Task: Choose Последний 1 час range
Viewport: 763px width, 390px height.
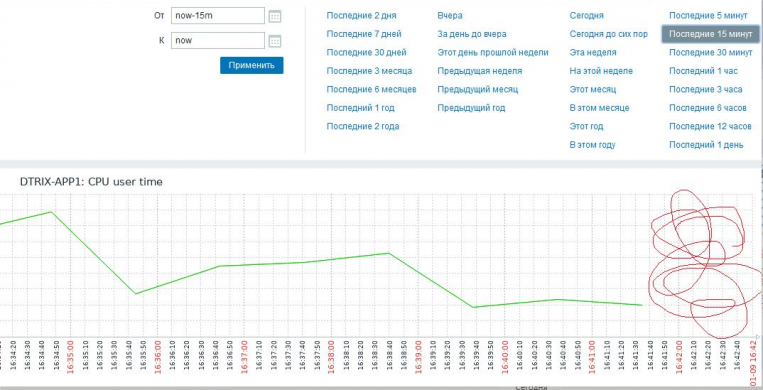Action: (x=703, y=71)
